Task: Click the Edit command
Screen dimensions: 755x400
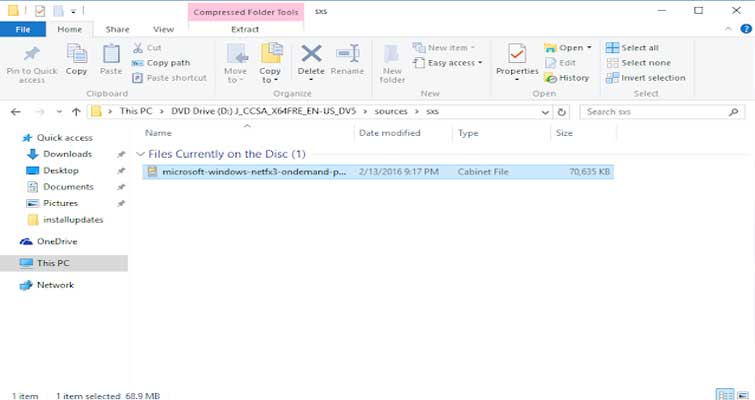Action: click(560, 63)
